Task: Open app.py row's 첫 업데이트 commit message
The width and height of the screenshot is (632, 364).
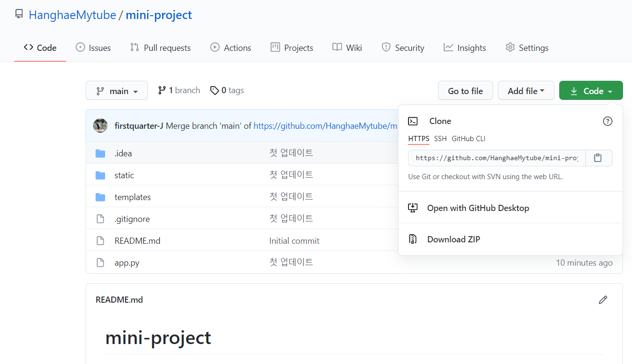Action: 291,262
